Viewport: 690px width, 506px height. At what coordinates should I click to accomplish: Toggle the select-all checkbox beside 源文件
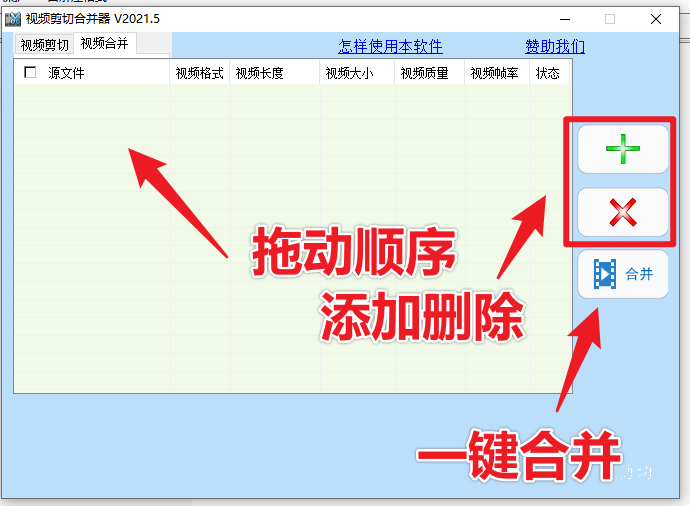(x=30, y=72)
